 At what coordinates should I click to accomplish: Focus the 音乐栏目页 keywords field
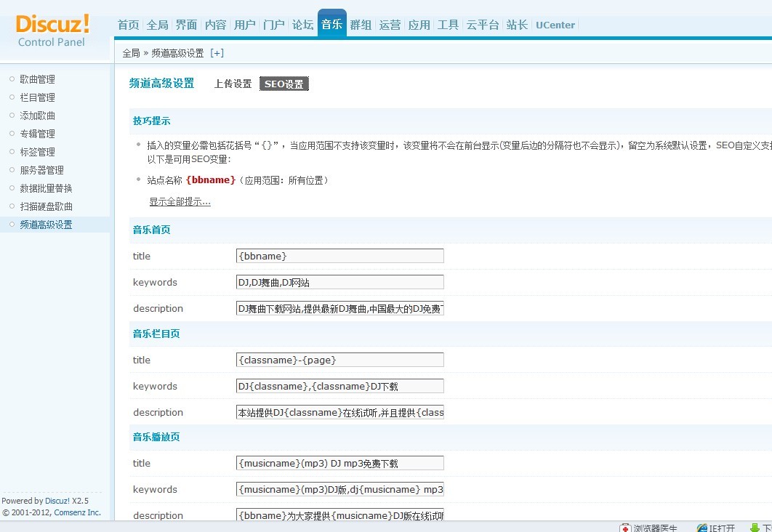pyautogui.click(x=339, y=386)
